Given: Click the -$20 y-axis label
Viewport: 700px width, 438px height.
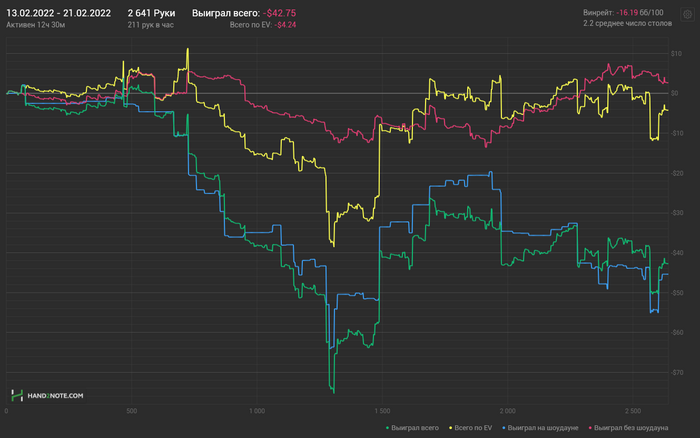Looking at the screenshot, I should tap(676, 173).
